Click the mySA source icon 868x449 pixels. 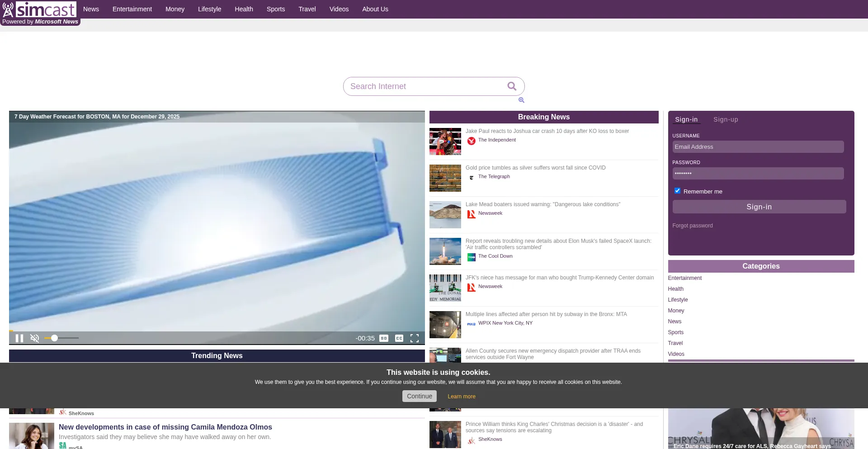tap(63, 446)
